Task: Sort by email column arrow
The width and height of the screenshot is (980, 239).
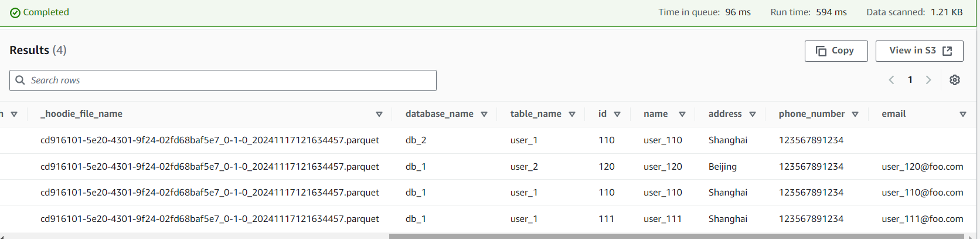Action: click(x=963, y=114)
